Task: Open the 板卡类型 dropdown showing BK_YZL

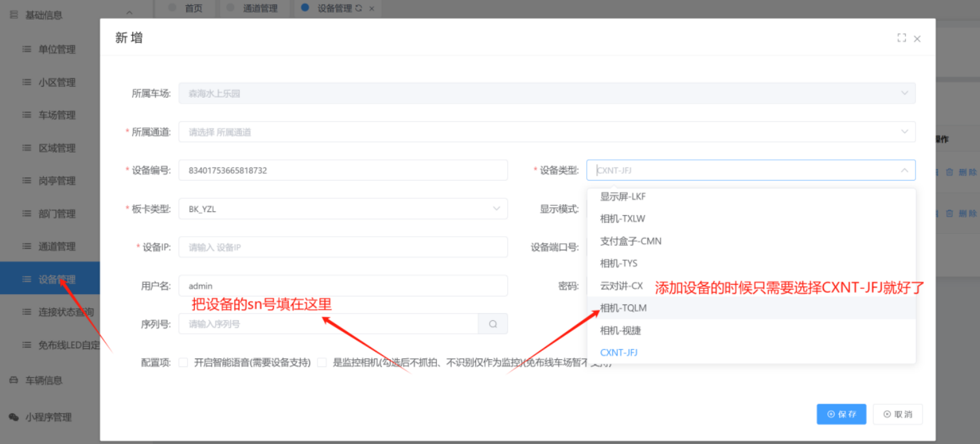Action: tap(343, 209)
